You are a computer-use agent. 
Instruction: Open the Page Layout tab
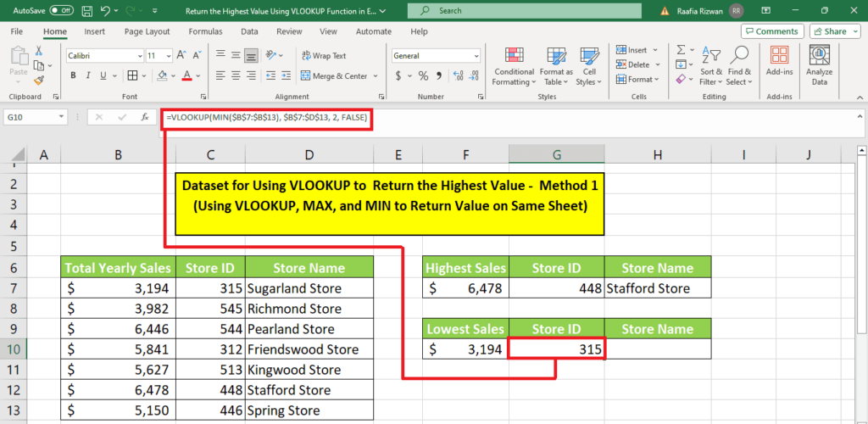coord(147,31)
